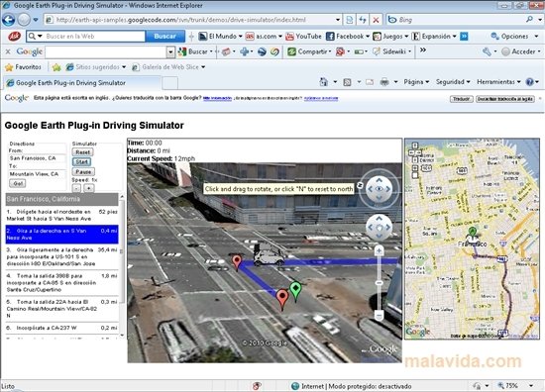545x392 pixels.
Task: Click the Google toolbar wrench settings icon
Action: pos(487,51)
